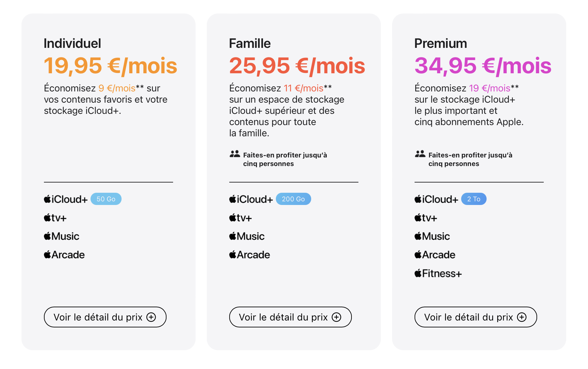Click the Apple Music logo in Premium plan
588x369 pixels.
pos(432,236)
